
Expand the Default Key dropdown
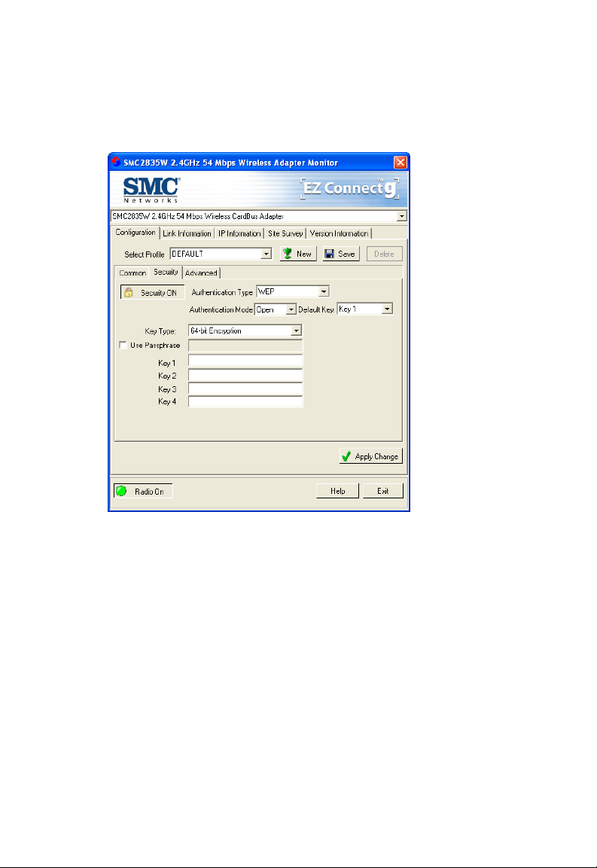(388, 309)
